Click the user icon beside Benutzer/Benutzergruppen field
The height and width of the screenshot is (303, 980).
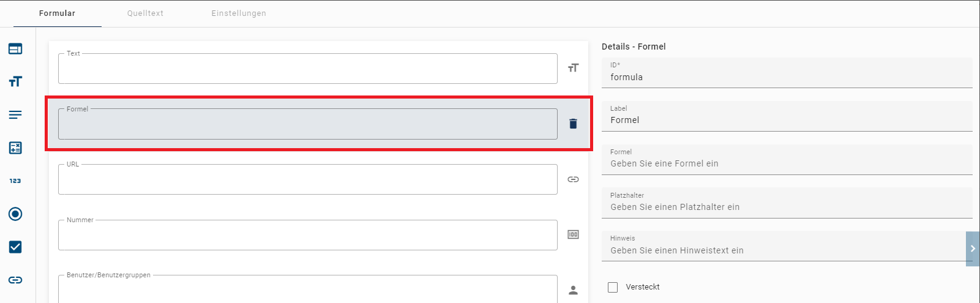point(573,290)
